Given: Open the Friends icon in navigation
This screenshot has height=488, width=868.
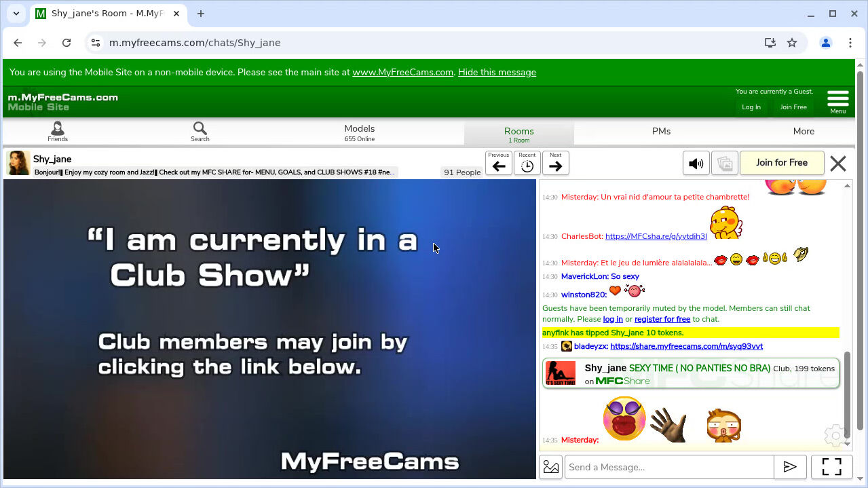Looking at the screenshot, I should [x=57, y=131].
